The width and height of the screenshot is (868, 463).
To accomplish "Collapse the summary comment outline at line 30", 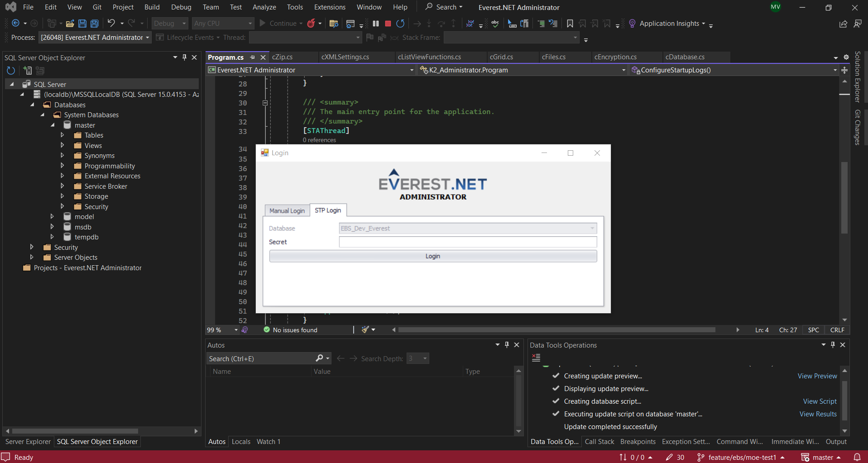I will tap(265, 103).
